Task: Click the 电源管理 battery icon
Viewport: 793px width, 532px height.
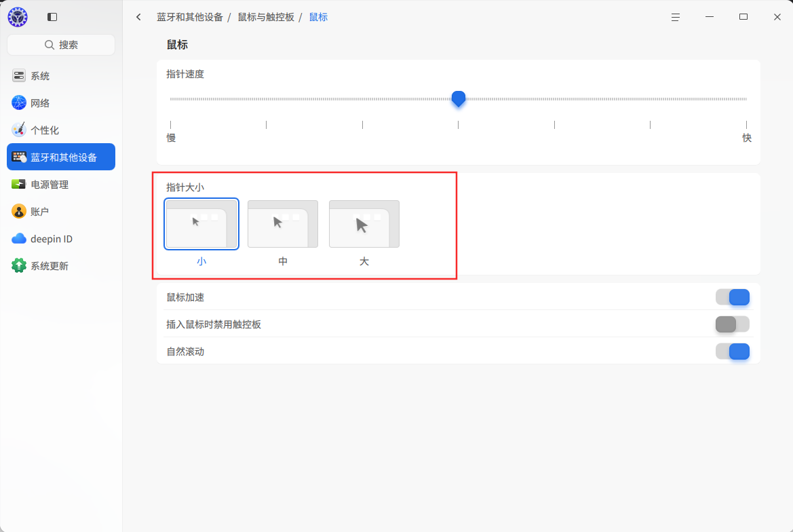Action: (x=19, y=184)
